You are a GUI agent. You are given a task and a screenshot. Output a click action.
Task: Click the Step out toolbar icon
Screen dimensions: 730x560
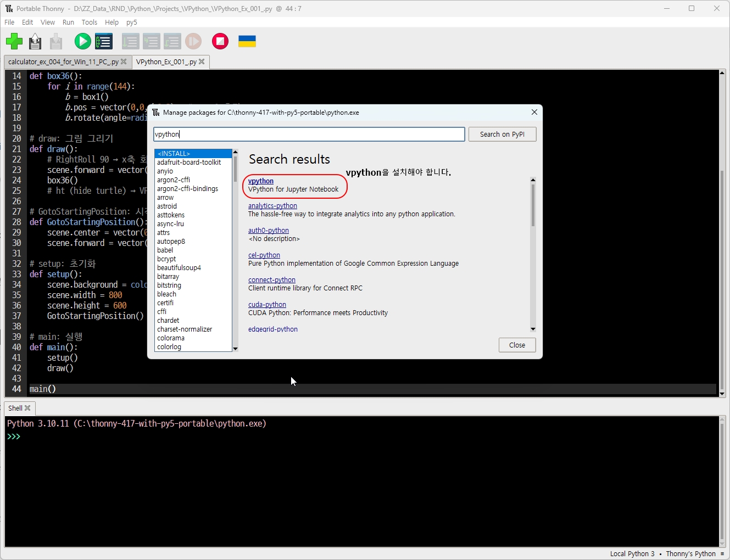172,41
